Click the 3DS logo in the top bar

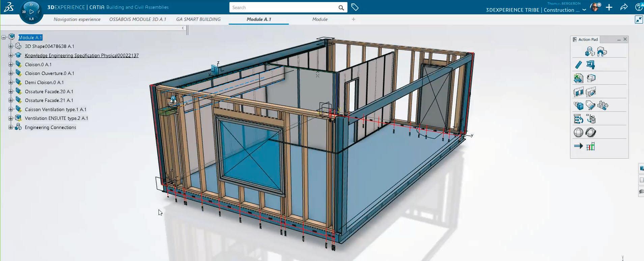(x=9, y=7)
